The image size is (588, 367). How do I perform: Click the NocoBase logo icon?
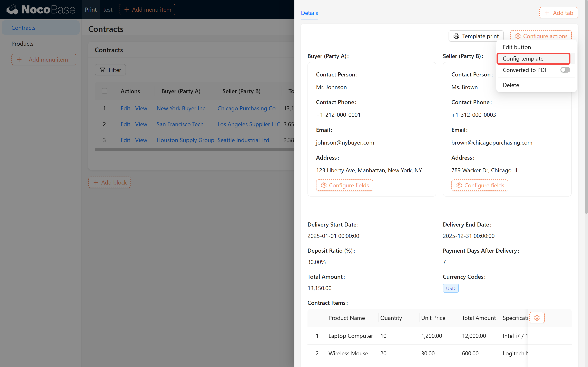tap(12, 9)
